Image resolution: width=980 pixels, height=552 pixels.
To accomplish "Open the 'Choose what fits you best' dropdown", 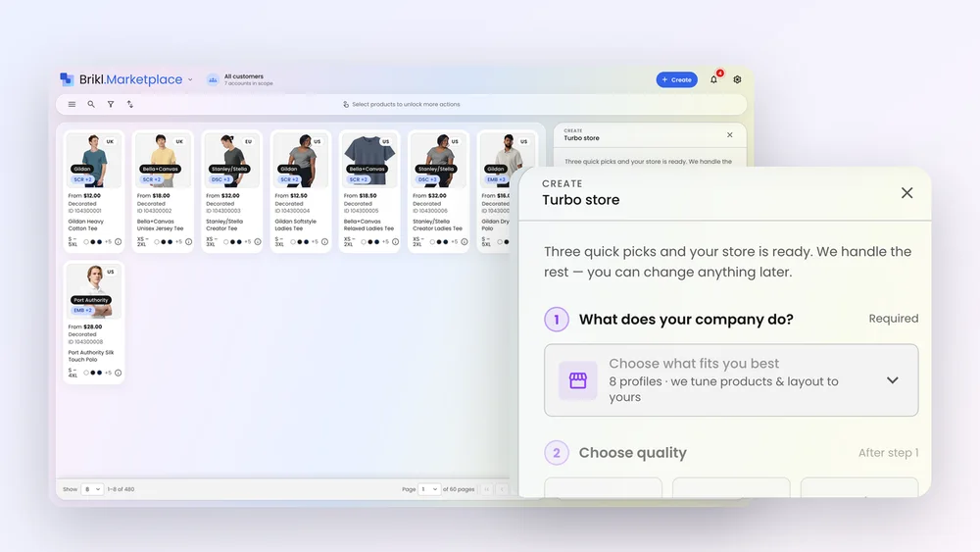I will point(731,380).
